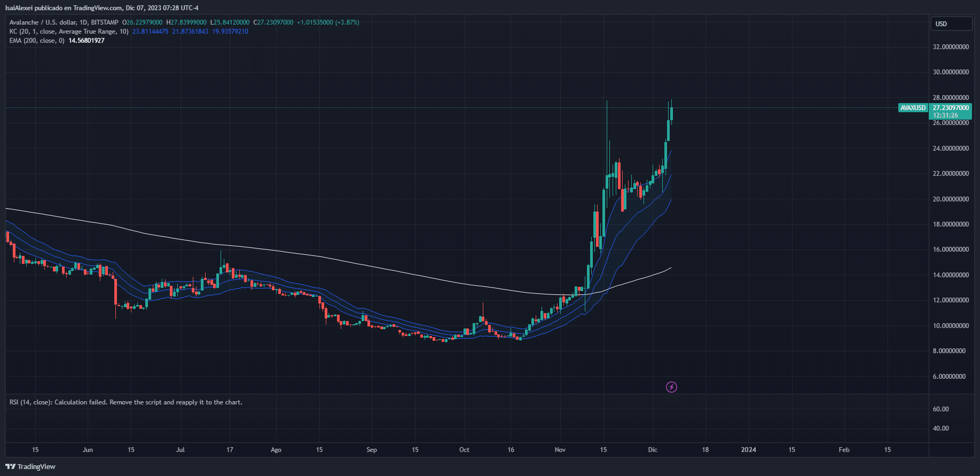Click the AVAXUSD symbol tag on price axis
This screenshot has height=476, width=980.
pyautogui.click(x=913, y=108)
